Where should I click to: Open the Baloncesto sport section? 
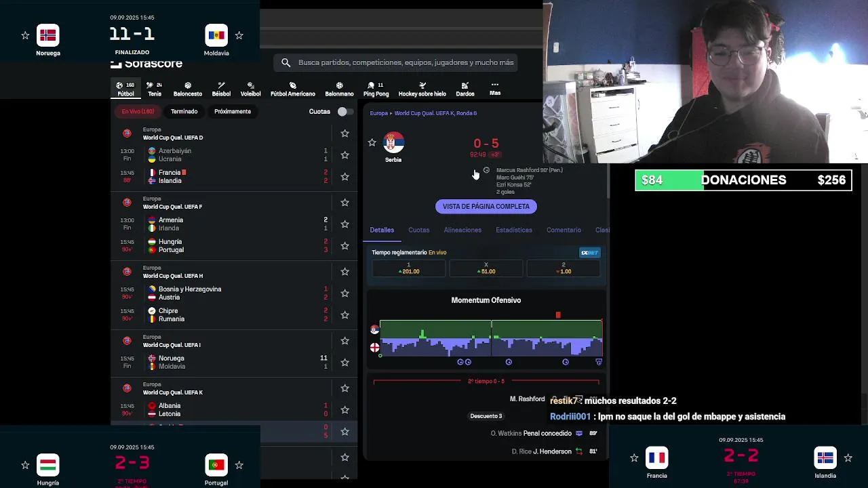pos(188,89)
